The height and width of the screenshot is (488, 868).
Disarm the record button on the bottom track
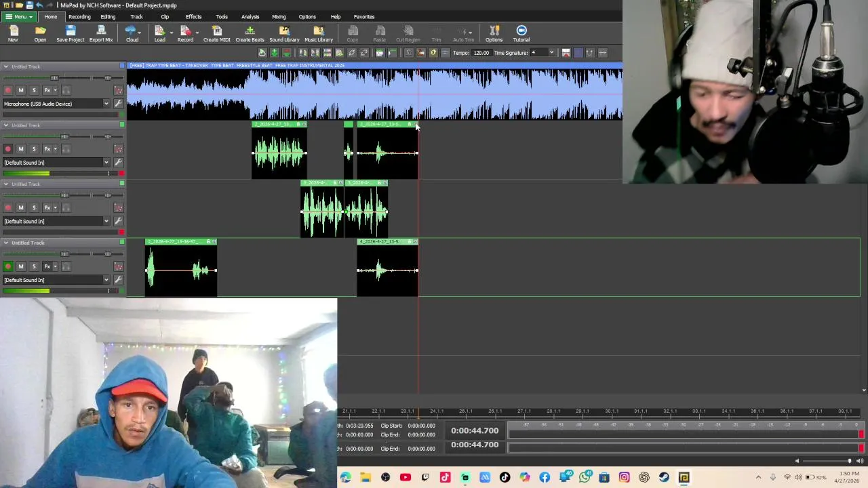tap(8, 266)
